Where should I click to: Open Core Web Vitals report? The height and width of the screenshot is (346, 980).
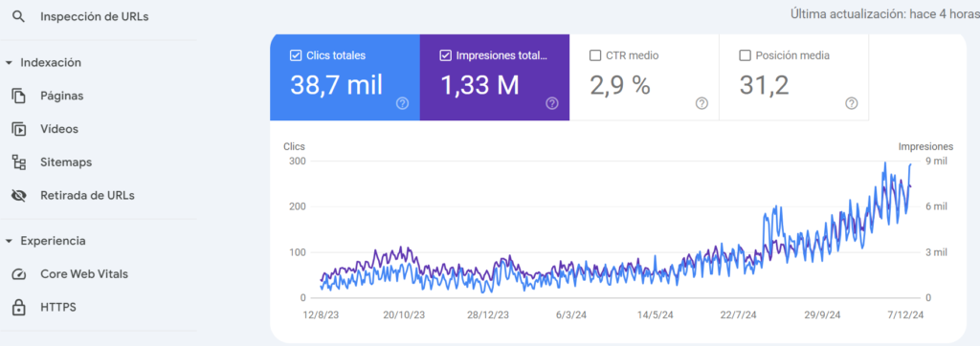click(x=84, y=274)
